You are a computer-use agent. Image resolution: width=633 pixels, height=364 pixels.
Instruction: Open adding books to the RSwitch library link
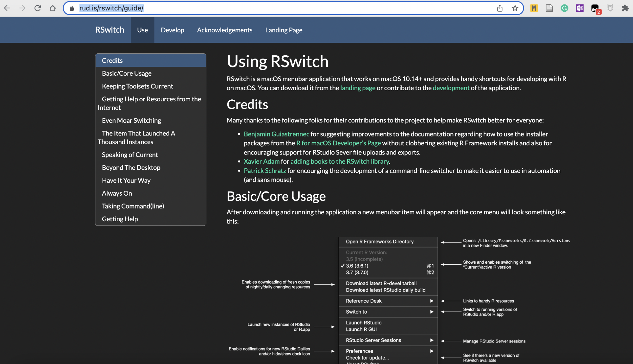(x=340, y=161)
